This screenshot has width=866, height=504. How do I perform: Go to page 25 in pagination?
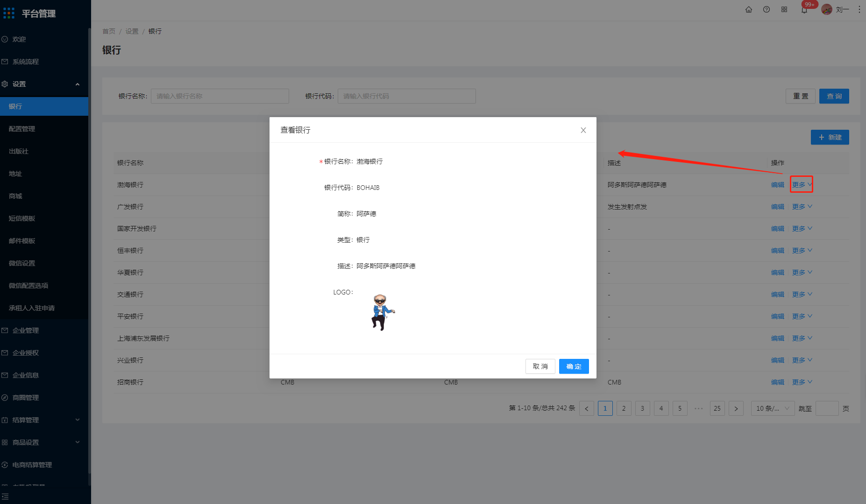click(x=717, y=408)
